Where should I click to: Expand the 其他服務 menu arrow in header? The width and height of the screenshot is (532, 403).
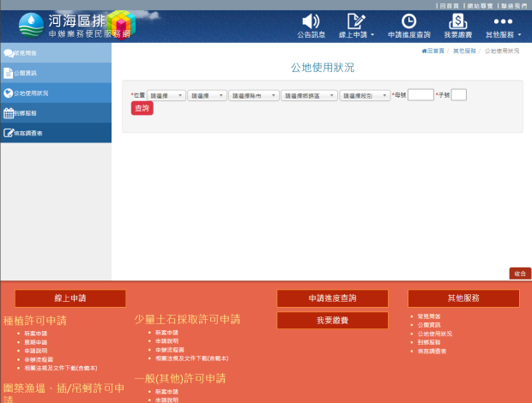[519, 34]
